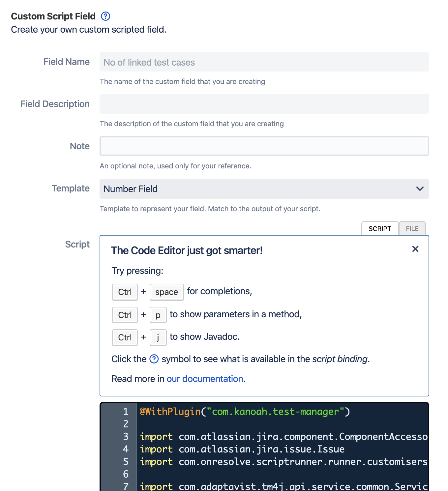Screen dimensions: 448x491
Task: Click the @WithPlugin annotation in the editor
Action: (169, 412)
